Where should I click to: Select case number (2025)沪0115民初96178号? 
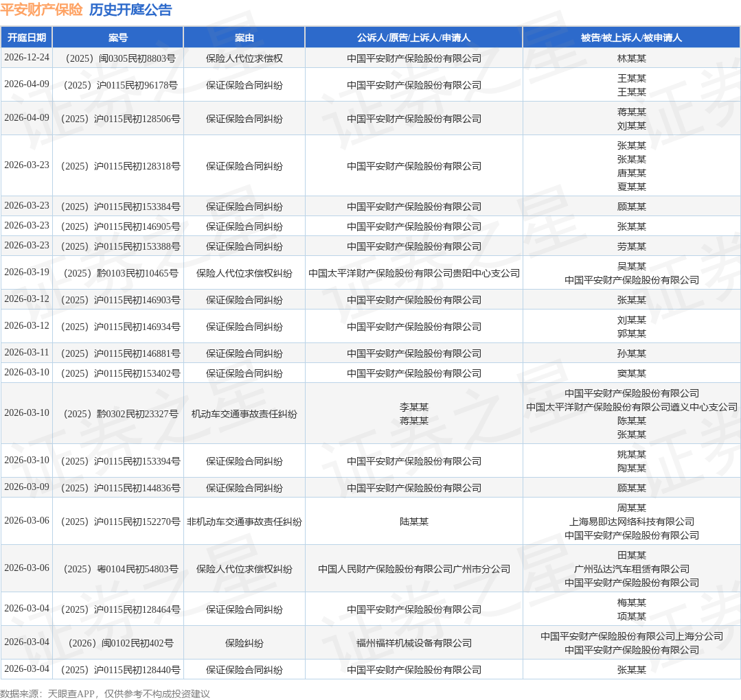pos(118,85)
